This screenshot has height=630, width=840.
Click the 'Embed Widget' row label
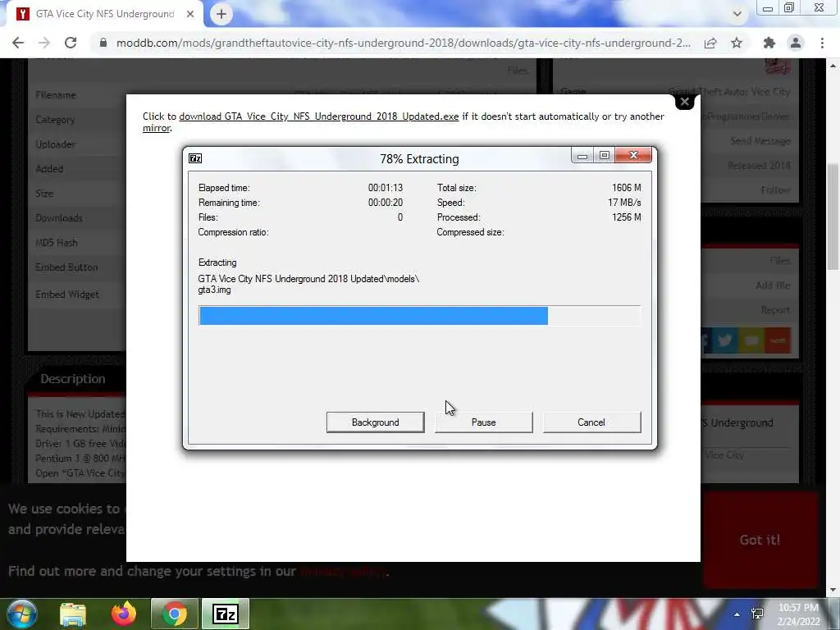[x=67, y=294]
